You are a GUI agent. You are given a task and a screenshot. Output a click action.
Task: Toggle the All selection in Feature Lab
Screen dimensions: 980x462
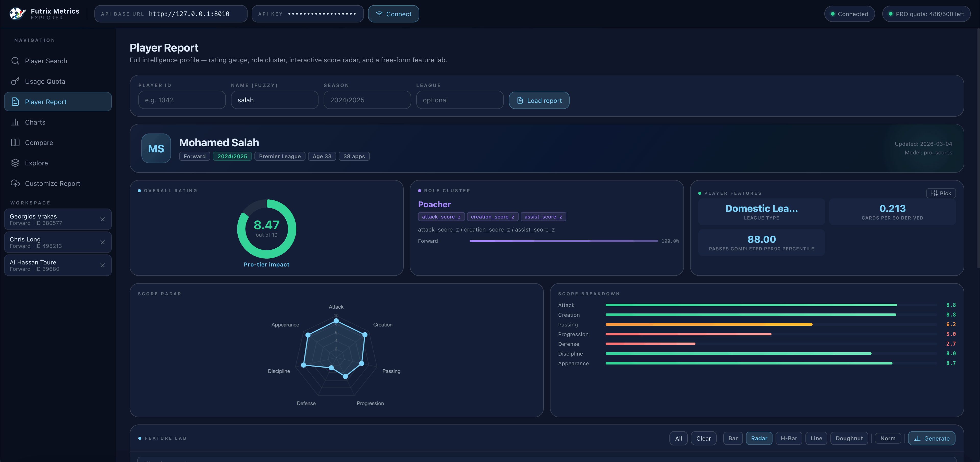pyautogui.click(x=678, y=438)
